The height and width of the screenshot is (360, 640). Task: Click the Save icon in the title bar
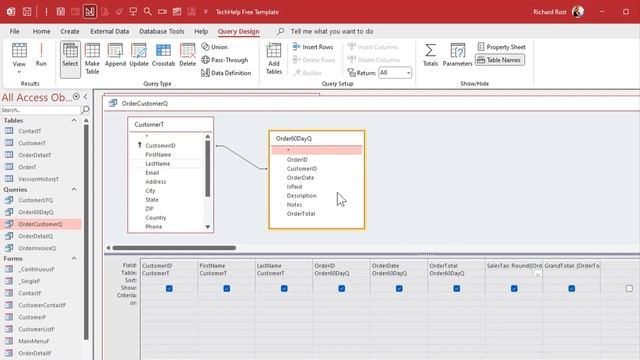pos(27,12)
